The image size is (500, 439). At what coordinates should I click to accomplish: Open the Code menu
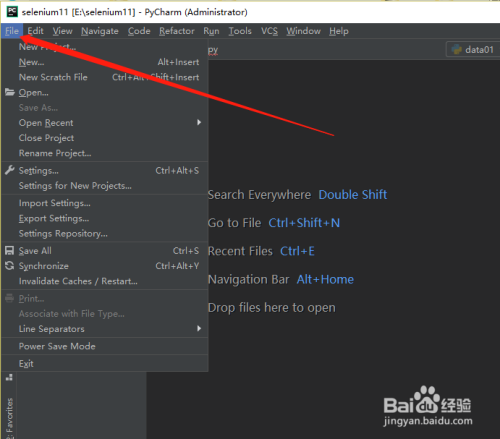(x=139, y=31)
